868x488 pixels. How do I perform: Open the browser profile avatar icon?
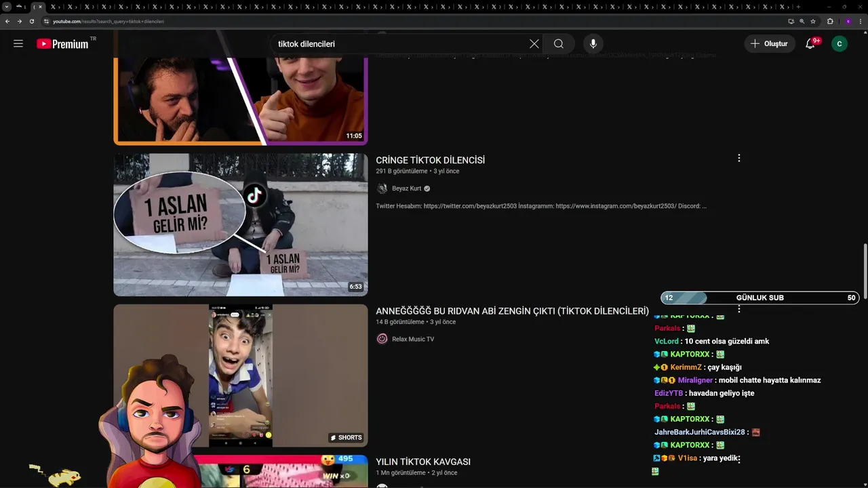(x=848, y=21)
